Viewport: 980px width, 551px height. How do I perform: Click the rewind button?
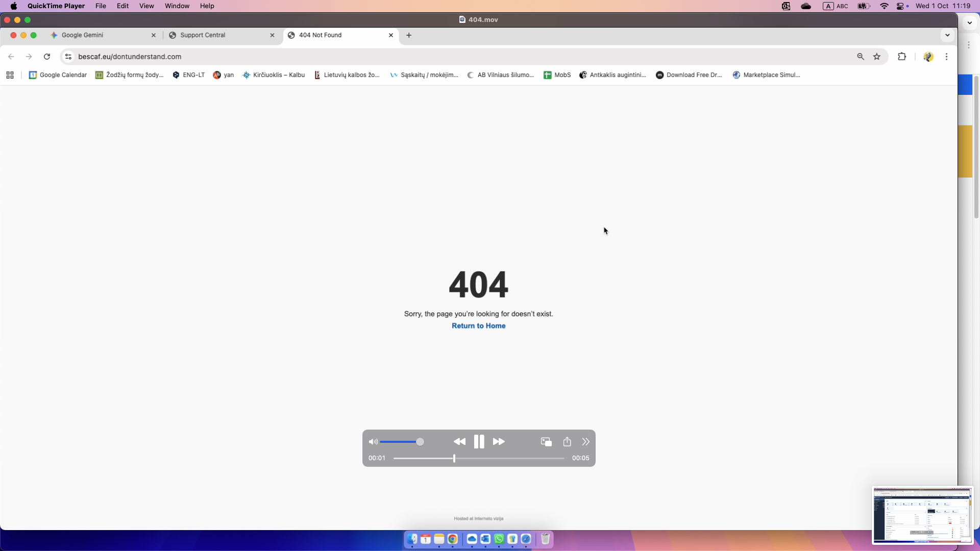click(459, 442)
